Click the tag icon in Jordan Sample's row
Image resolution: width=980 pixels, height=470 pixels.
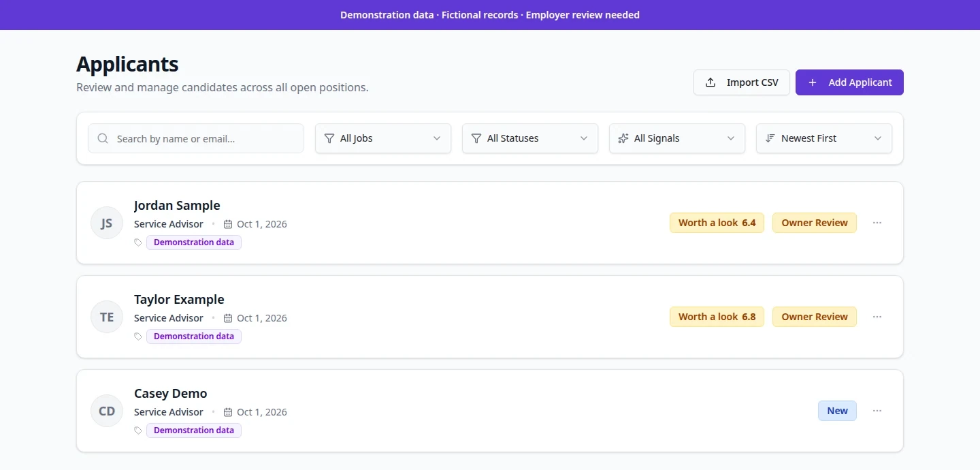(138, 242)
